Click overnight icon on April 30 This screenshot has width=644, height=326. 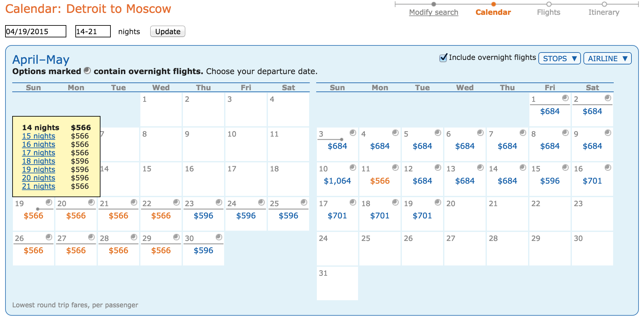point(219,237)
